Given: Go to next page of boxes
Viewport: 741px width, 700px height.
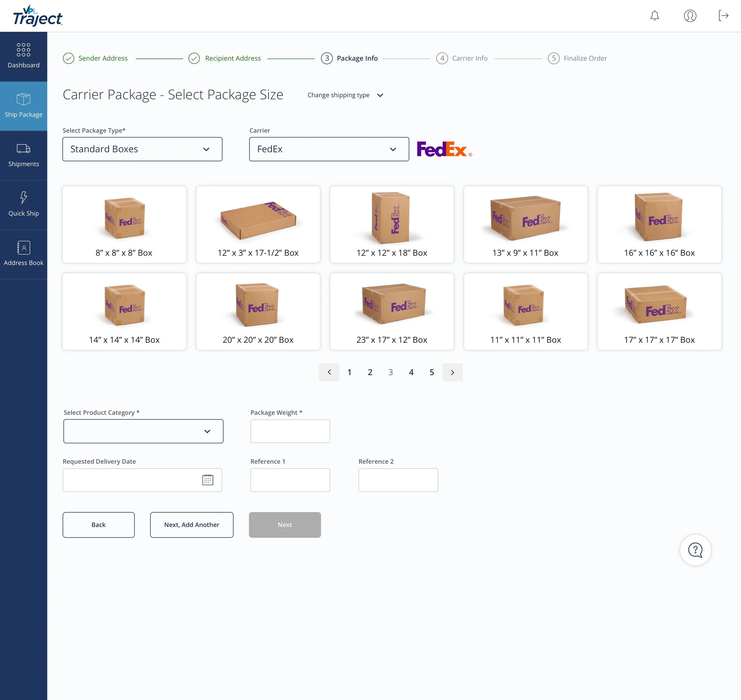Looking at the screenshot, I should pyautogui.click(x=452, y=372).
